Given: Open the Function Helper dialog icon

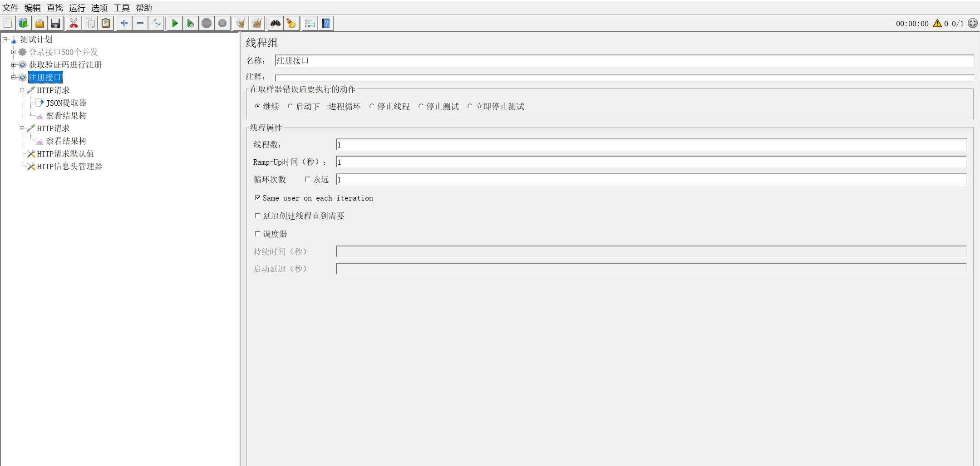Looking at the screenshot, I should pos(310,23).
